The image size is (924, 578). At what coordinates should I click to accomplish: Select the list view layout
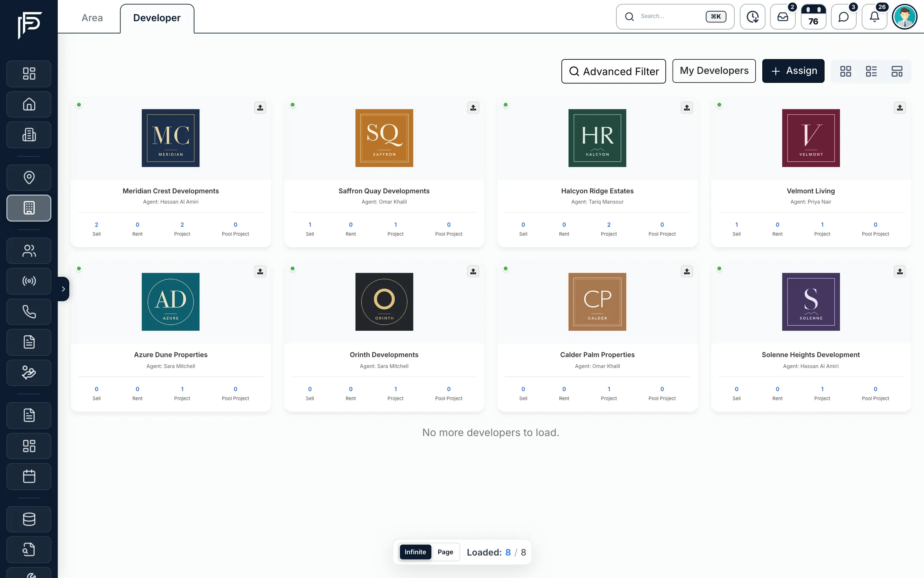871,71
